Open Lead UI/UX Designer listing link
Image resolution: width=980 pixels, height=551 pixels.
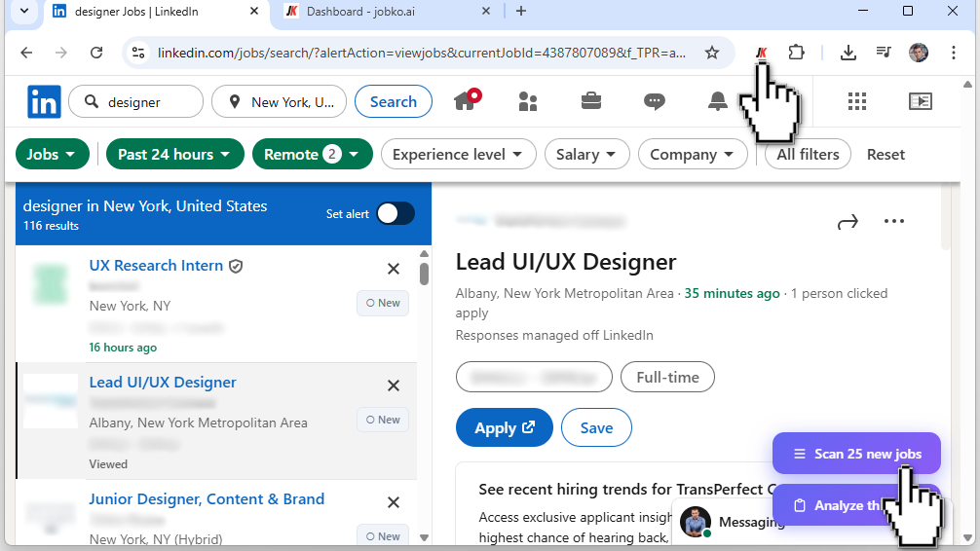tap(163, 383)
